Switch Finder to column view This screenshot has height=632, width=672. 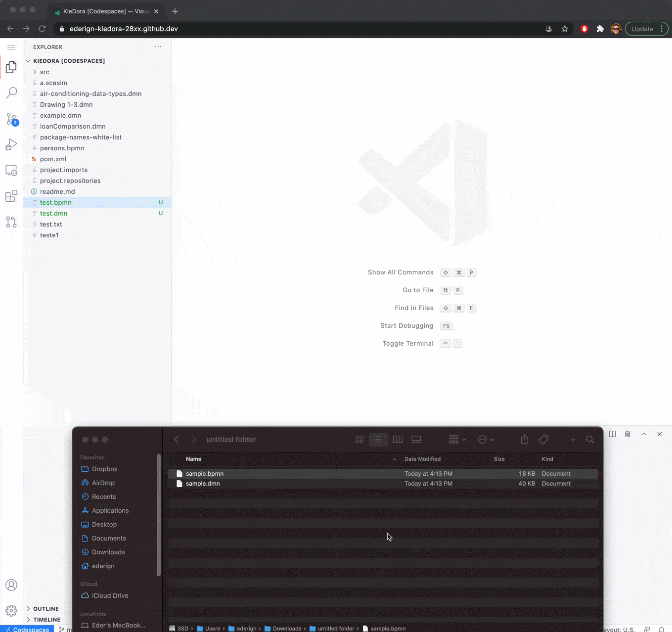tap(398, 440)
